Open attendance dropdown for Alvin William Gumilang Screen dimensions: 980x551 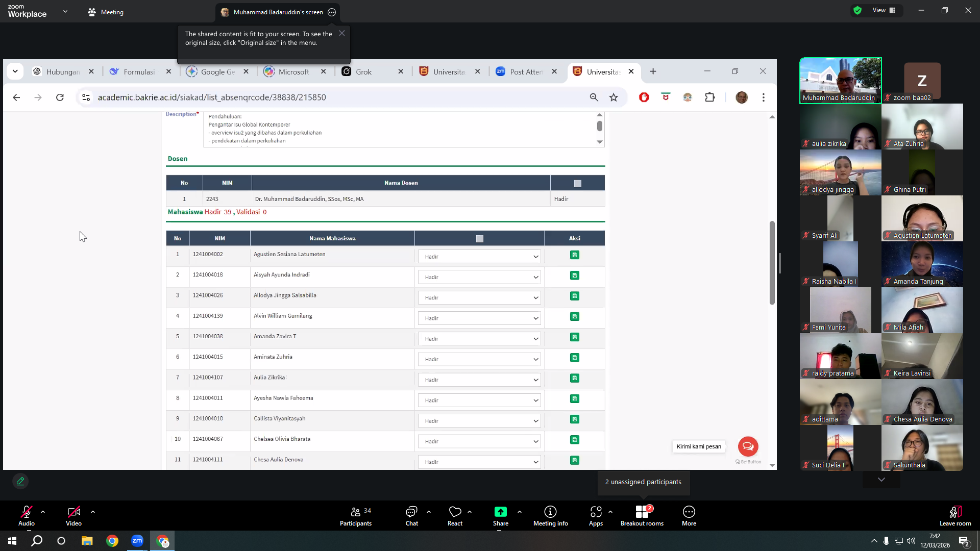click(479, 318)
